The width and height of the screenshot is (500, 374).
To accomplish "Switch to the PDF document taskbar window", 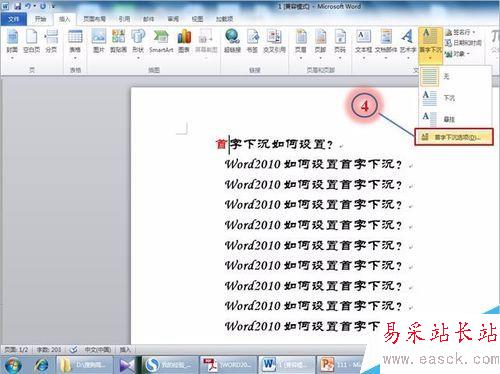I will 227,365.
